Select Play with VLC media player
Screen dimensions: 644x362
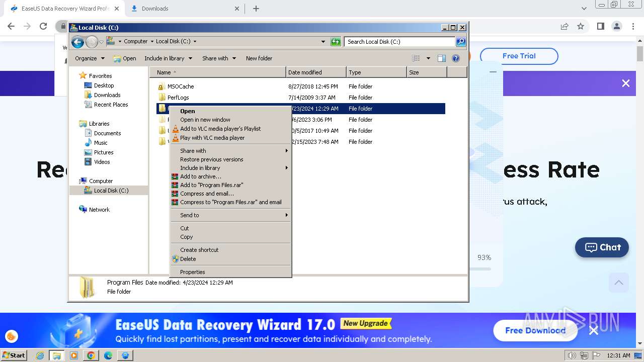pos(230,138)
